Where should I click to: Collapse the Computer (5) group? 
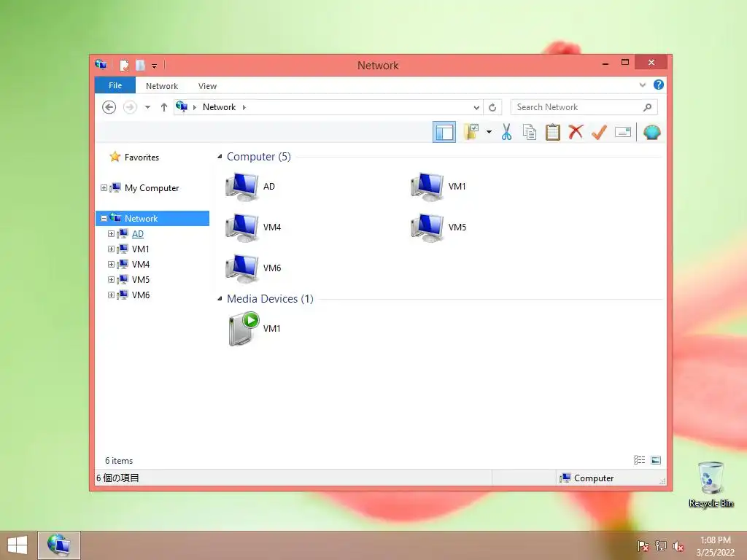pos(220,157)
